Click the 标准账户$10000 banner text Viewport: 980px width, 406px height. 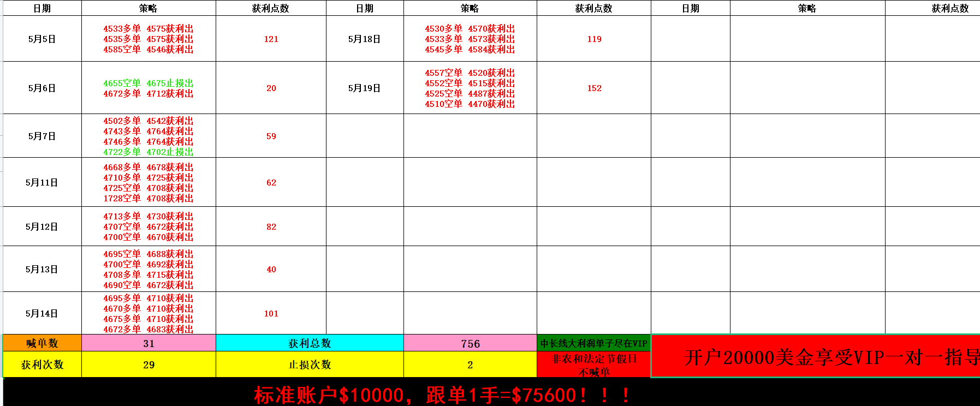point(442,395)
